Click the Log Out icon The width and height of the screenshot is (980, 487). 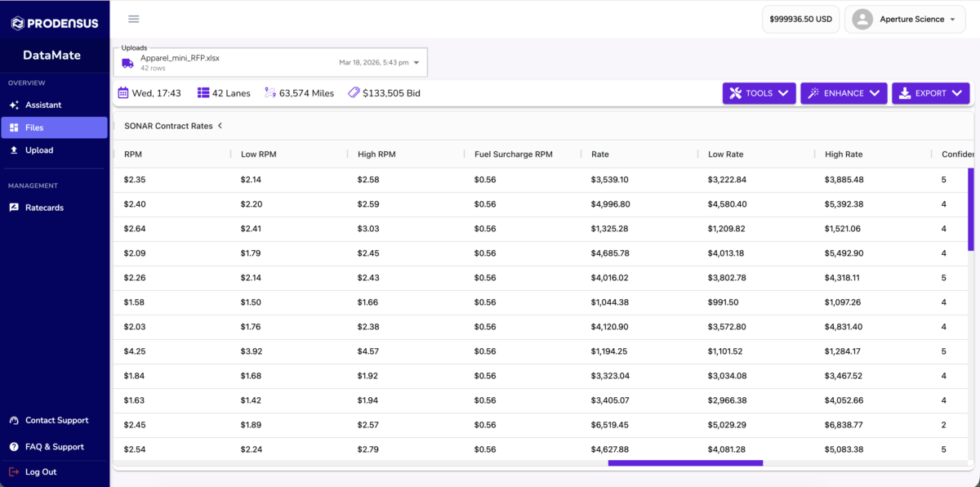(x=14, y=471)
